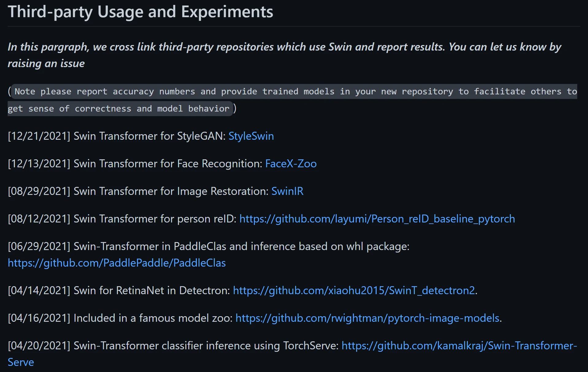Visit the kamalkraj Swin-Transformer-Serve link
588x372 pixels.
point(459,346)
